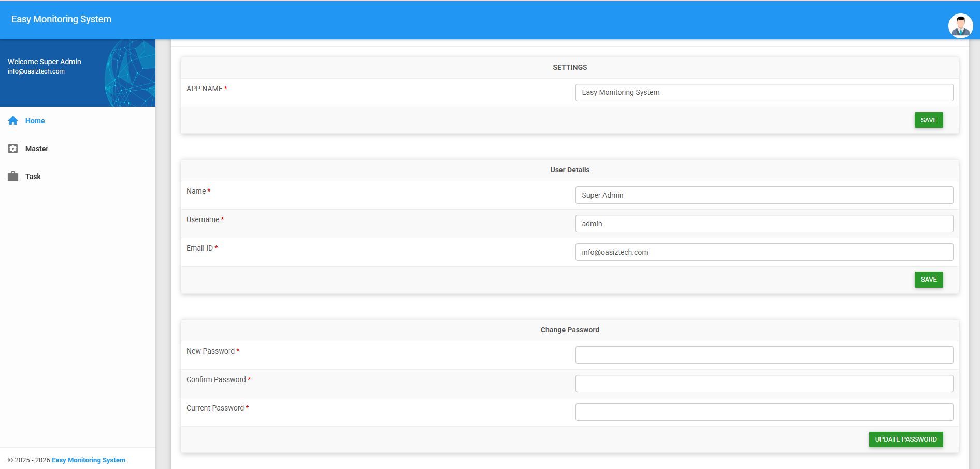Click the Email ID label
980x469 pixels.
coord(200,248)
